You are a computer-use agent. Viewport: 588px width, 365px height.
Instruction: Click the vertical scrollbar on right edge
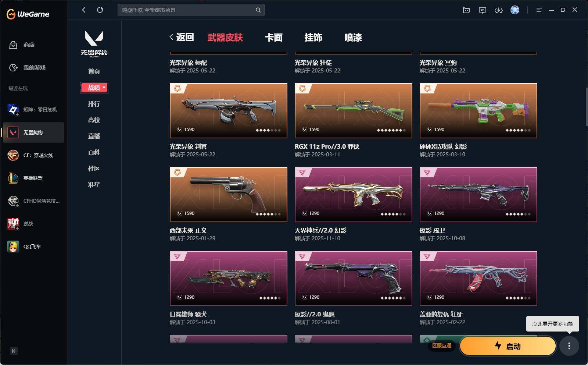586,107
